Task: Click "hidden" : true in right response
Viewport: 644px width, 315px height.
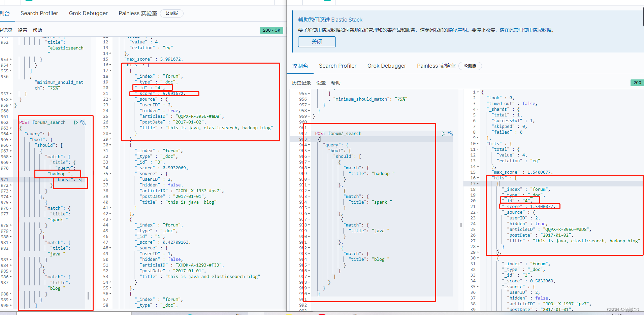Action: tap(527, 224)
